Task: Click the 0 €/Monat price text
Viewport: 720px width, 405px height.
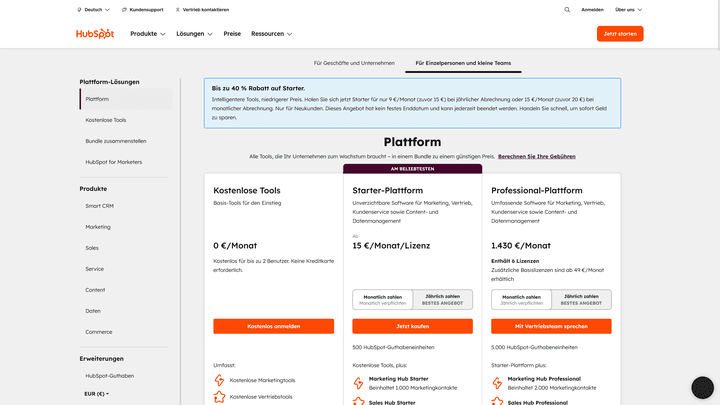Action: (x=235, y=246)
